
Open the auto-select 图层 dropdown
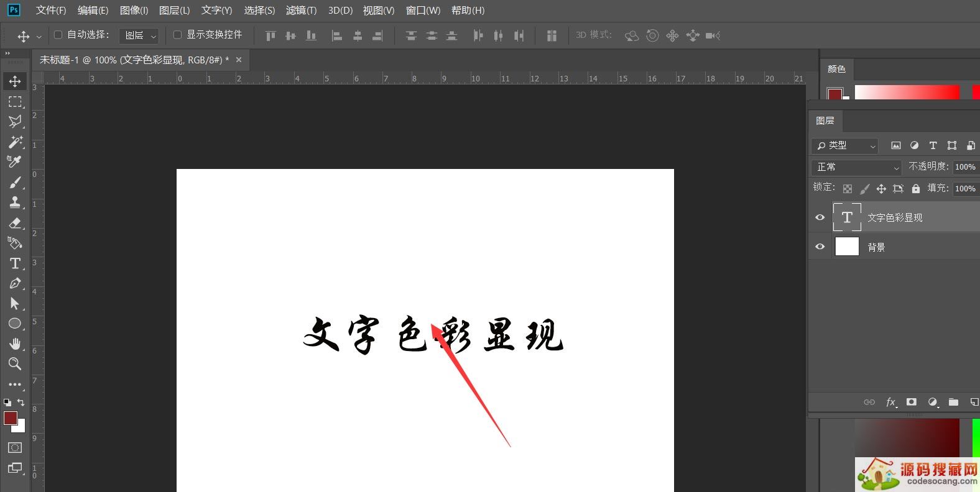point(139,36)
